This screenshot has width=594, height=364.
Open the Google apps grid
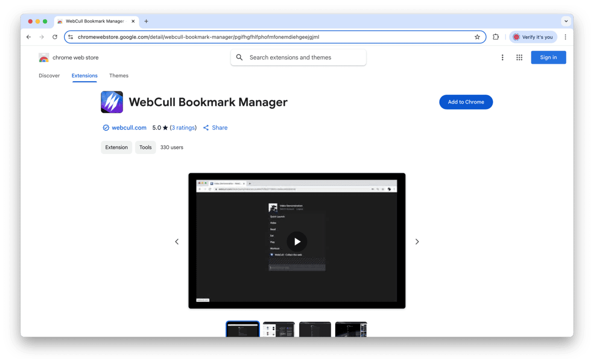click(519, 58)
